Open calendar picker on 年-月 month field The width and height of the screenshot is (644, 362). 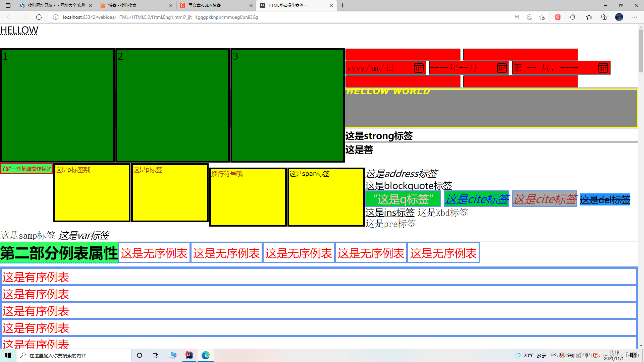[502, 68]
